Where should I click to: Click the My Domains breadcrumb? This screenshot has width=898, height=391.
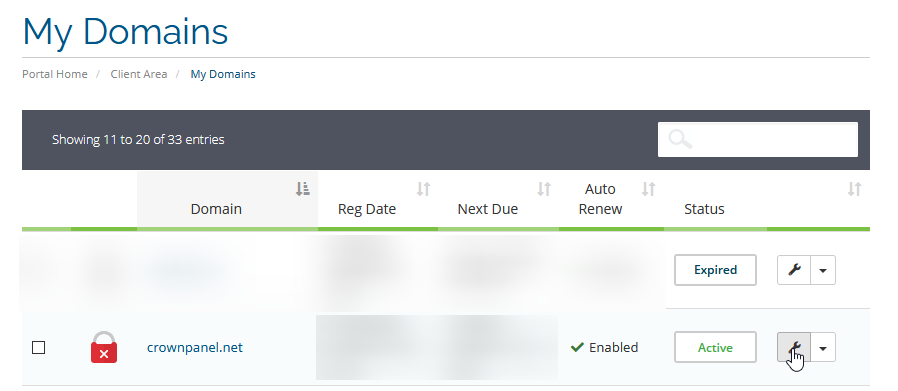(x=223, y=74)
